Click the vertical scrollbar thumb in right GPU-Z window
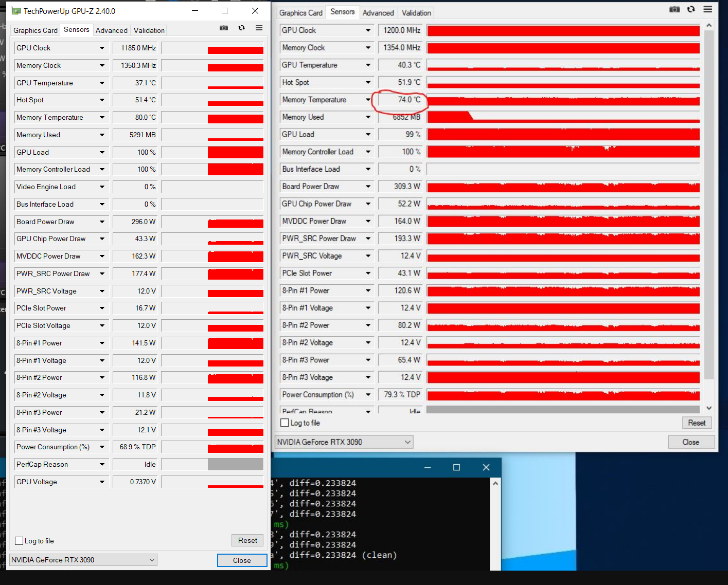This screenshot has height=585, width=728. coord(709,205)
